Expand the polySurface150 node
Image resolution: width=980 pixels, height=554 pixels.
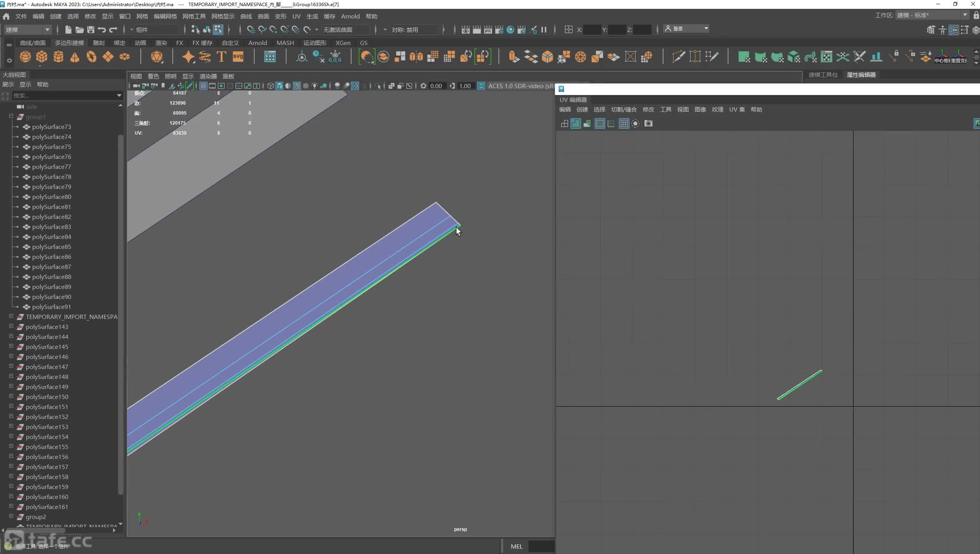coord(11,396)
